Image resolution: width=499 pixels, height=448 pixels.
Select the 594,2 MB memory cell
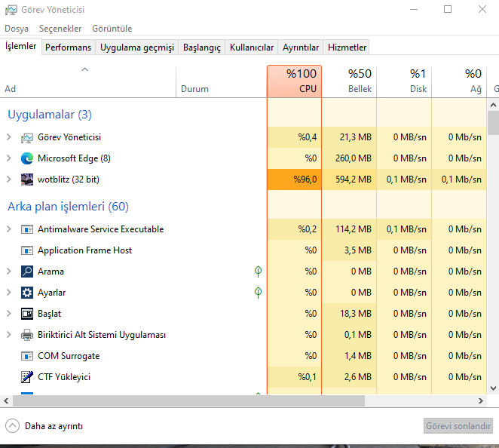349,180
